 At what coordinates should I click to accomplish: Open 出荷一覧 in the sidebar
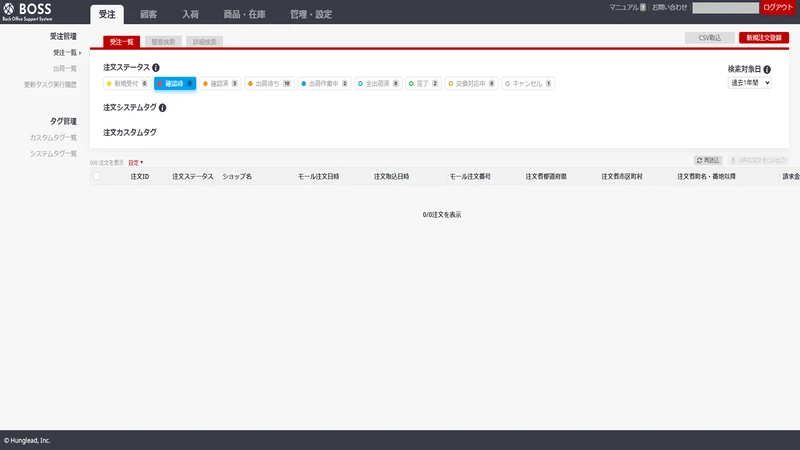pyautogui.click(x=65, y=68)
